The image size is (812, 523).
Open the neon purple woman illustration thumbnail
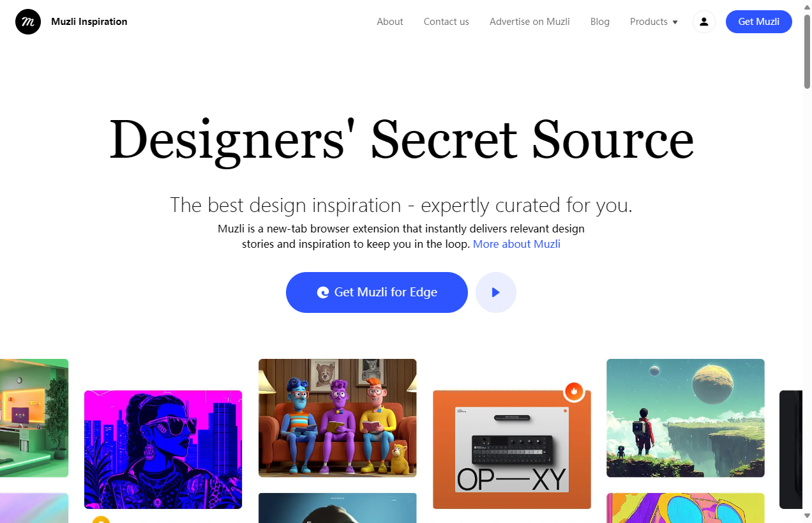[163, 450]
